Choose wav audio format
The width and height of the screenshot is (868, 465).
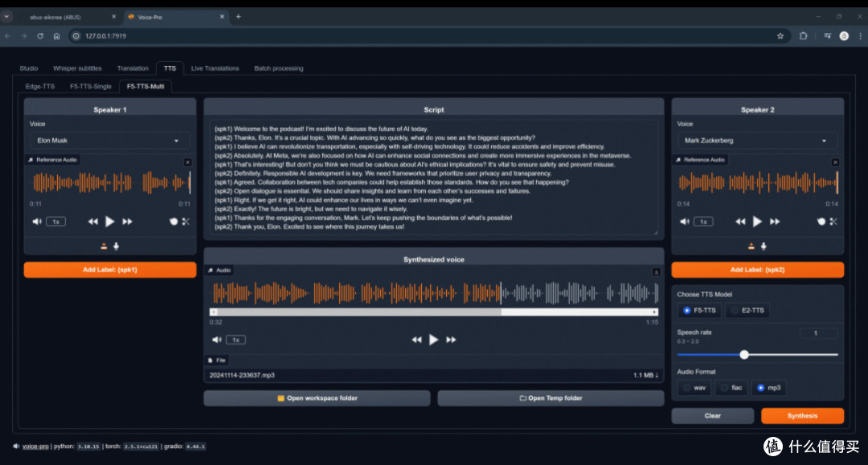click(694, 388)
